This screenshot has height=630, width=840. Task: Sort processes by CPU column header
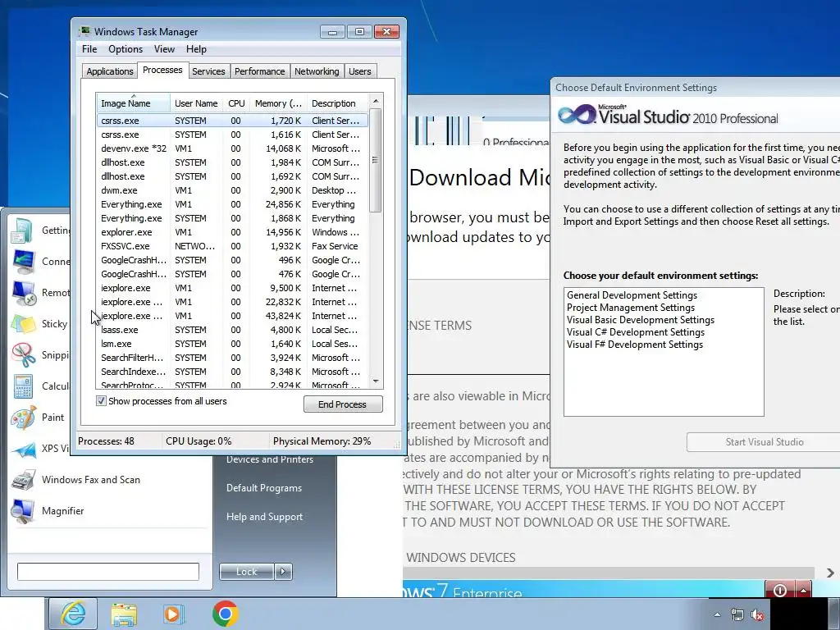236,103
